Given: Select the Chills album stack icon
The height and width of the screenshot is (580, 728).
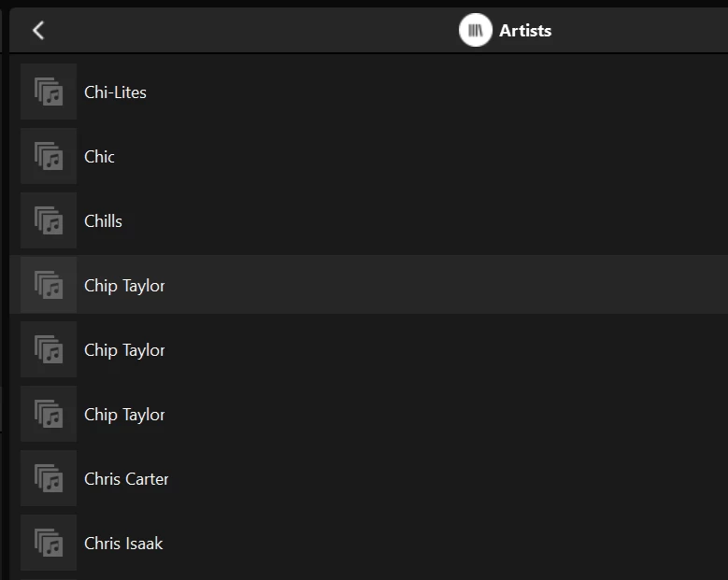Looking at the screenshot, I should pos(49,221).
